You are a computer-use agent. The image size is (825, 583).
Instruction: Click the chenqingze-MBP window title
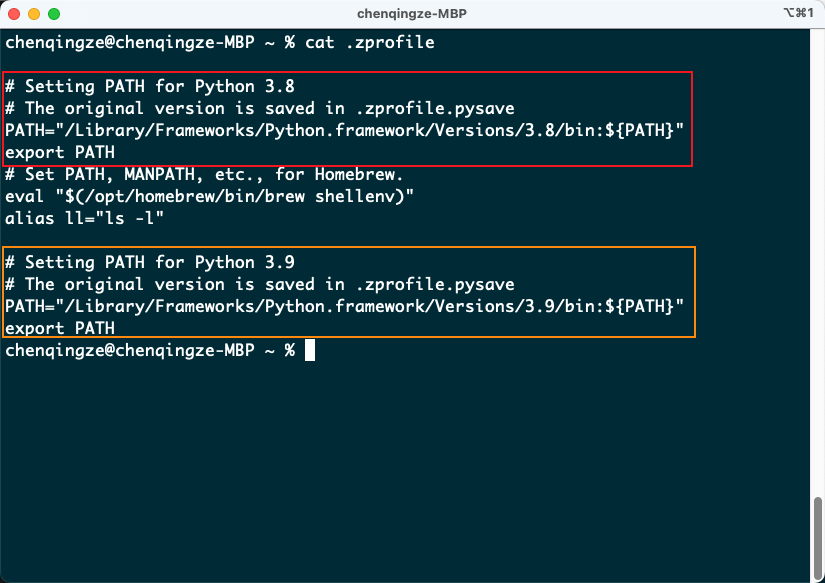click(412, 15)
